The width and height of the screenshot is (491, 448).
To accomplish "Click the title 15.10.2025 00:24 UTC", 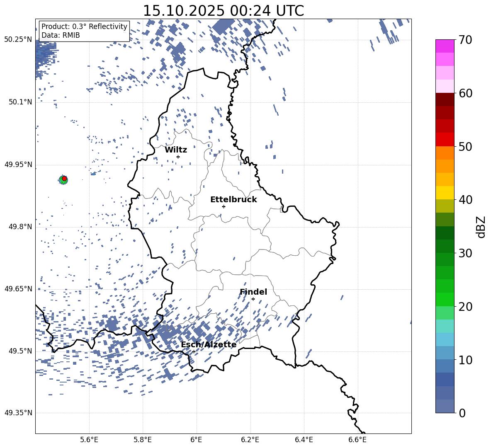I will point(223,11).
